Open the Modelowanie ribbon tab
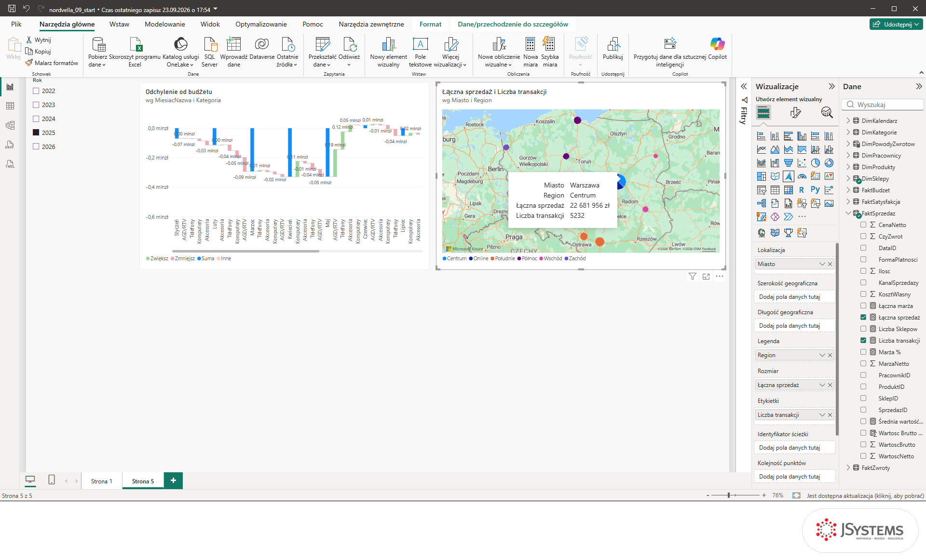Viewport: 926px width, 560px height. [165, 24]
